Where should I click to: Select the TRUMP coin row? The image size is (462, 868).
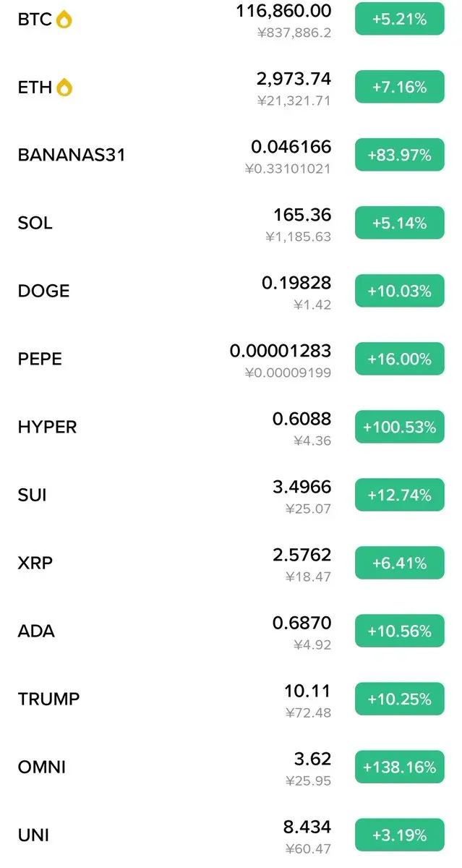[231, 699]
